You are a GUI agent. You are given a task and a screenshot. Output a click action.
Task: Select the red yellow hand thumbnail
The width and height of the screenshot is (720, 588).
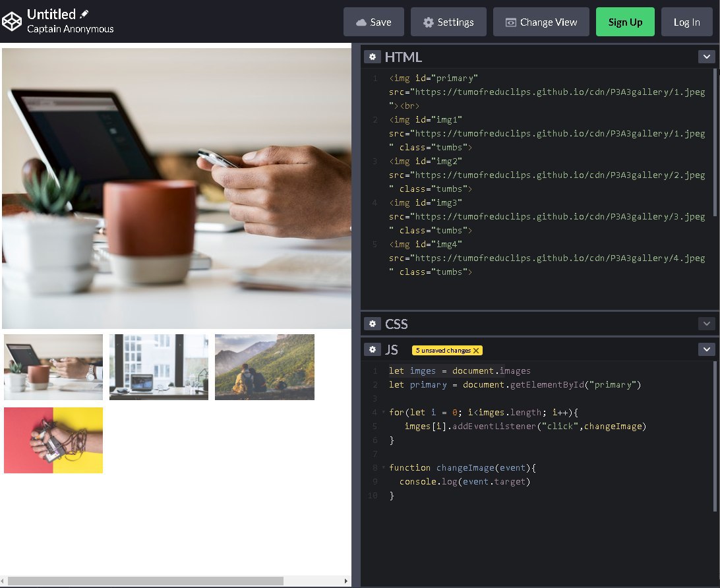[53, 440]
